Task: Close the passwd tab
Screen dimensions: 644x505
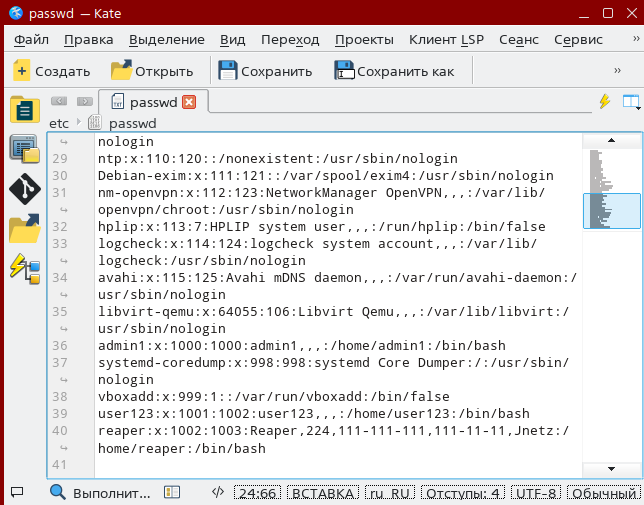Action: tap(189, 102)
